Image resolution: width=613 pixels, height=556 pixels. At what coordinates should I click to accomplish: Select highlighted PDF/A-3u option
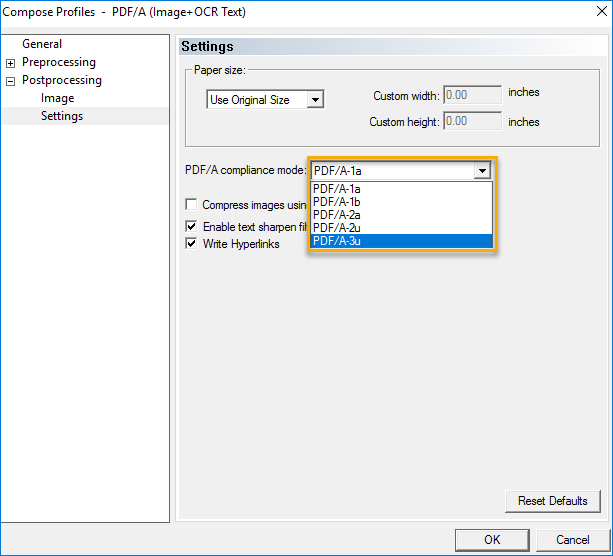(401, 241)
